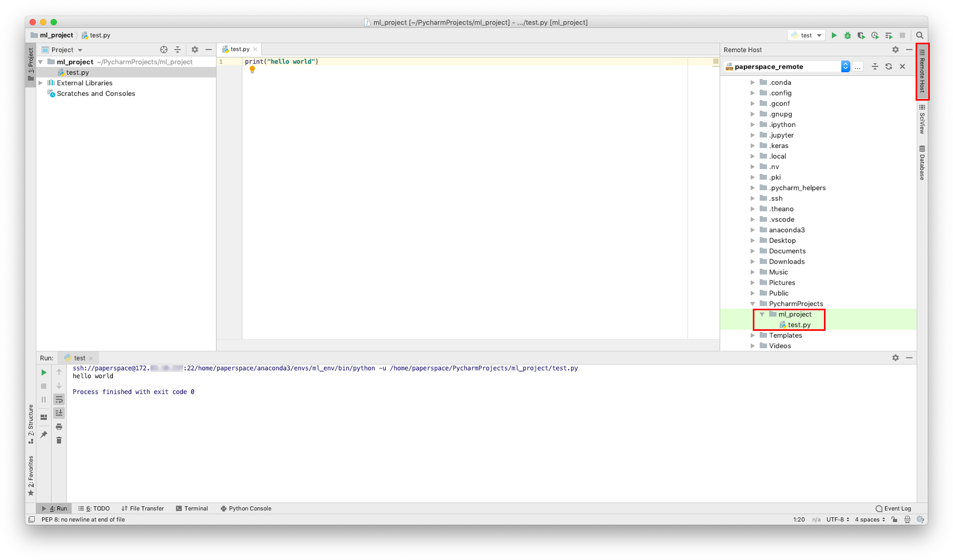
Task: Open the File Transfer tab
Action: click(142, 508)
